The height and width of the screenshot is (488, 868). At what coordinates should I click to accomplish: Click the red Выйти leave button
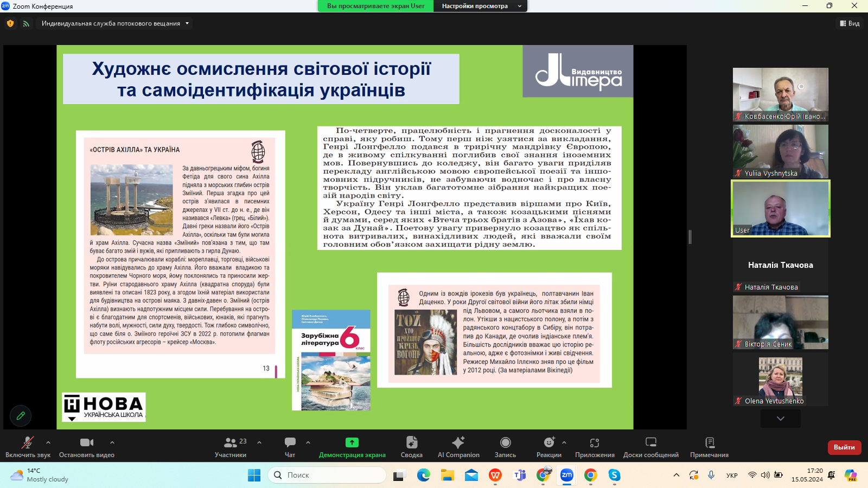coord(844,447)
